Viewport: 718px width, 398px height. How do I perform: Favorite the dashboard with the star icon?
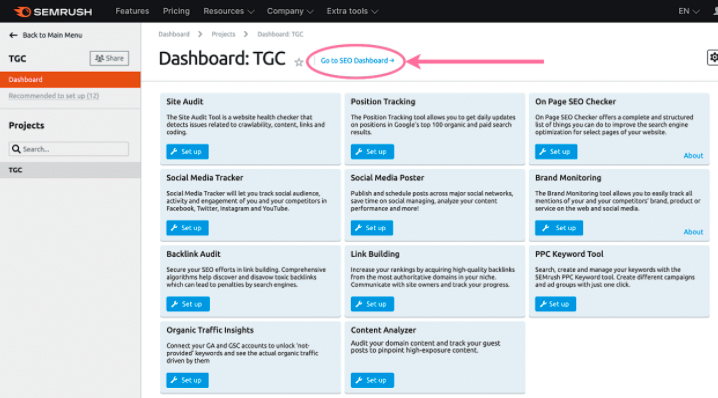299,62
